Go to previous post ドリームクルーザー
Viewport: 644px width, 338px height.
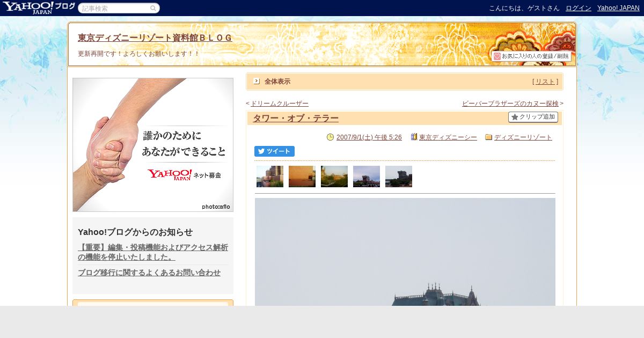[280, 104]
